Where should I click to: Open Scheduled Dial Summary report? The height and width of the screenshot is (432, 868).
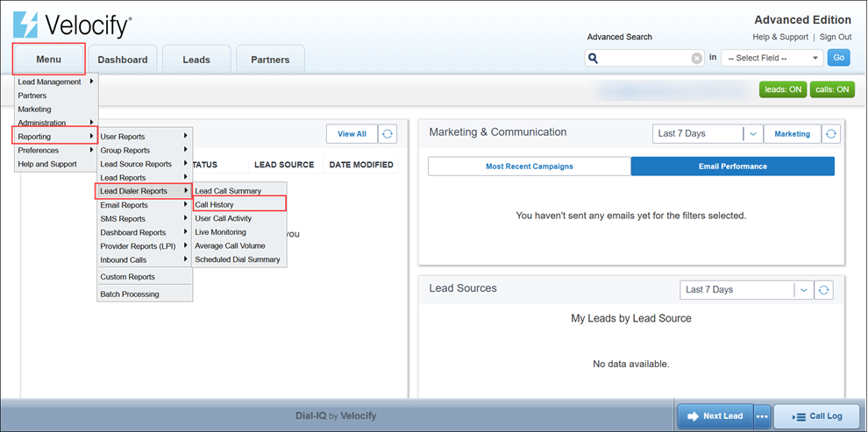point(239,259)
